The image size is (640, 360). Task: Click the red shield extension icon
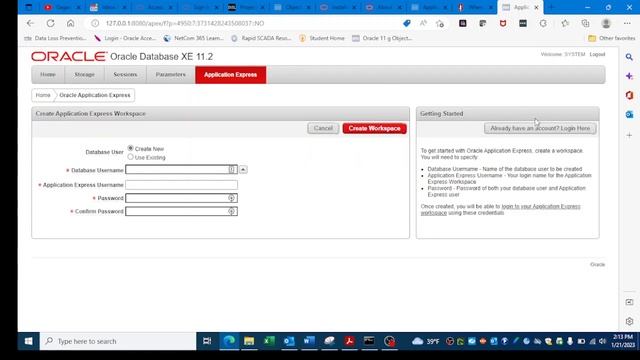(x=503, y=23)
